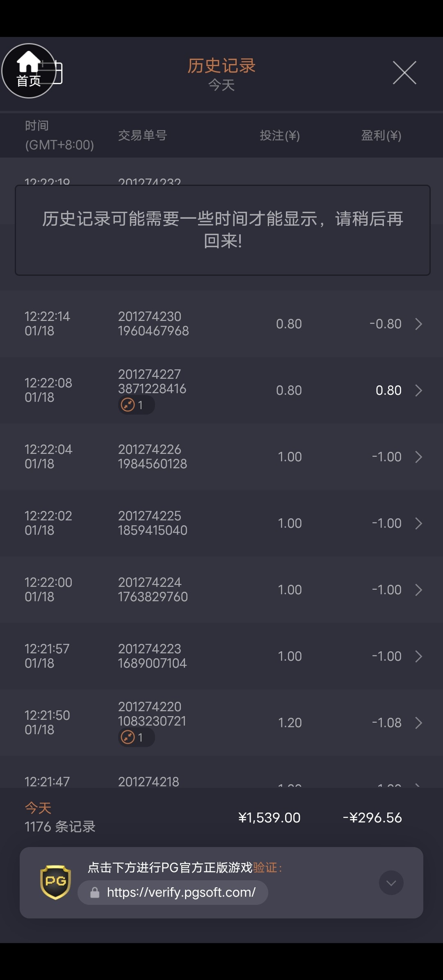Open the arrow for record 201274226
Image resolution: width=443 pixels, height=980 pixels.
[418, 457]
